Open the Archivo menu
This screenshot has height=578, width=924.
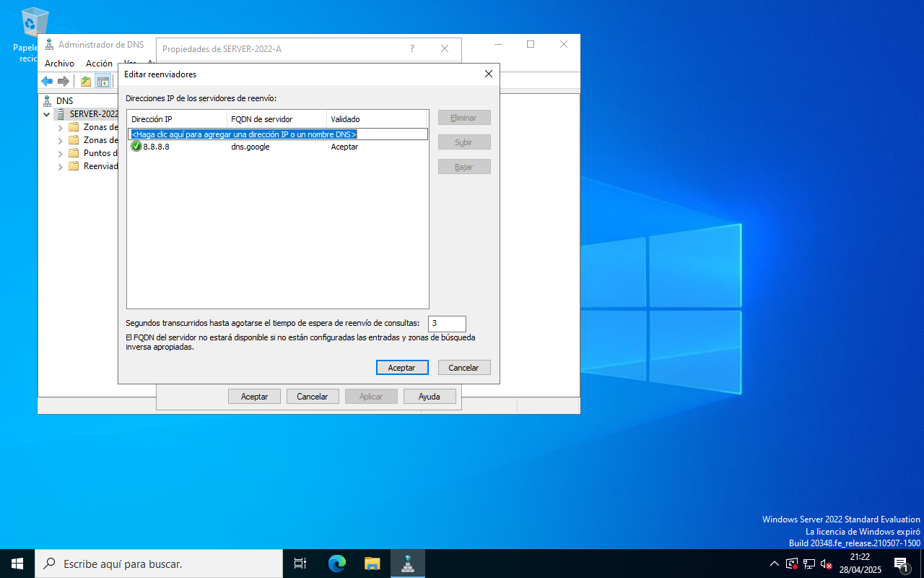pyautogui.click(x=59, y=64)
